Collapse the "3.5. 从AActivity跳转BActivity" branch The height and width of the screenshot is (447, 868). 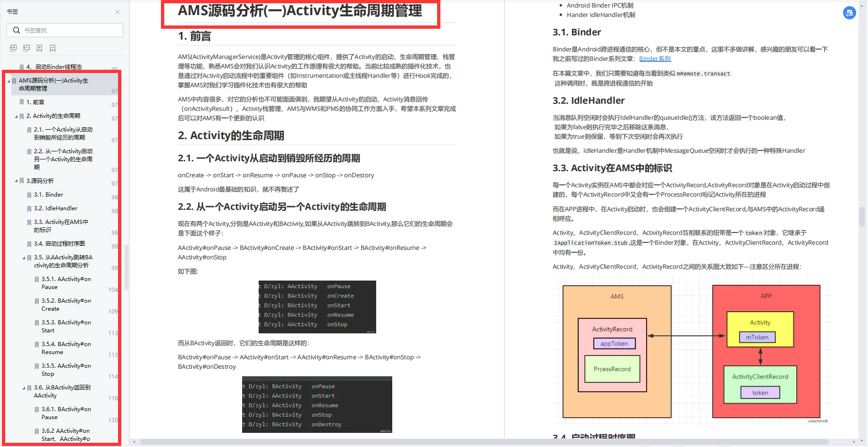pyautogui.click(x=24, y=257)
